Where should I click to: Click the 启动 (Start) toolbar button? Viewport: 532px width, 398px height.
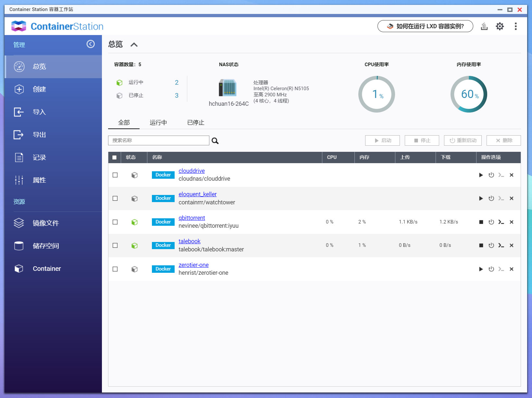[x=382, y=140]
